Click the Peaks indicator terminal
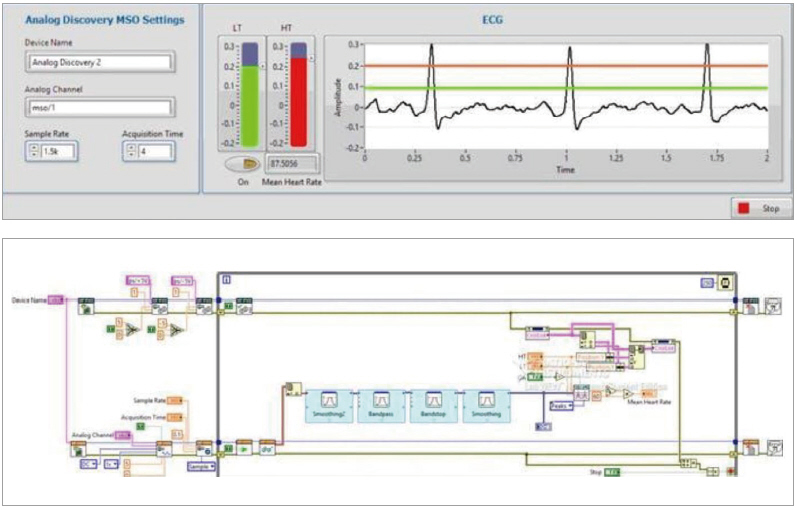Screen dimensions: 797x510 (x=560, y=407)
